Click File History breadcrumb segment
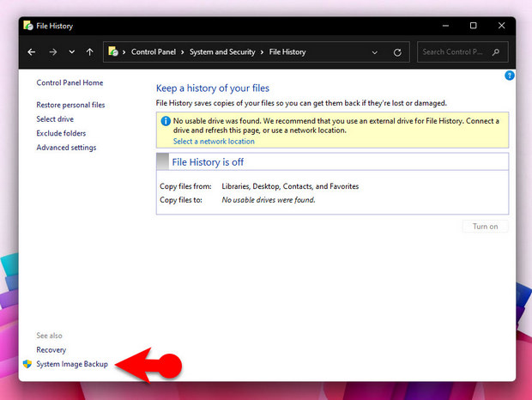The image size is (532, 400). [287, 52]
